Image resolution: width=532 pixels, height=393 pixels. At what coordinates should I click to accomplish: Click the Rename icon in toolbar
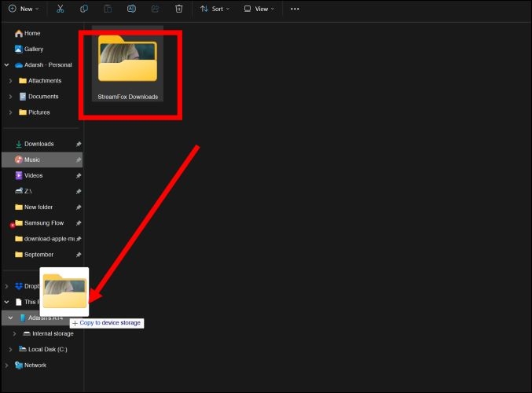click(x=131, y=9)
